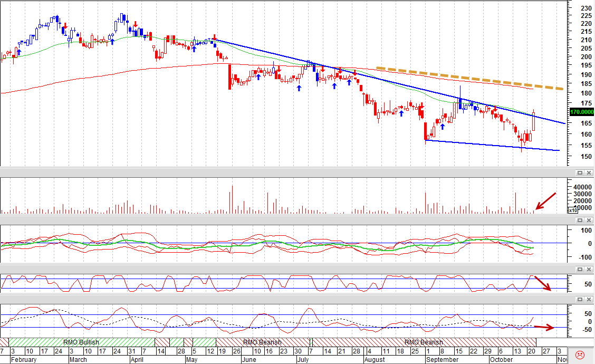
Task: Click the February label on date axis
Action: 24,359
